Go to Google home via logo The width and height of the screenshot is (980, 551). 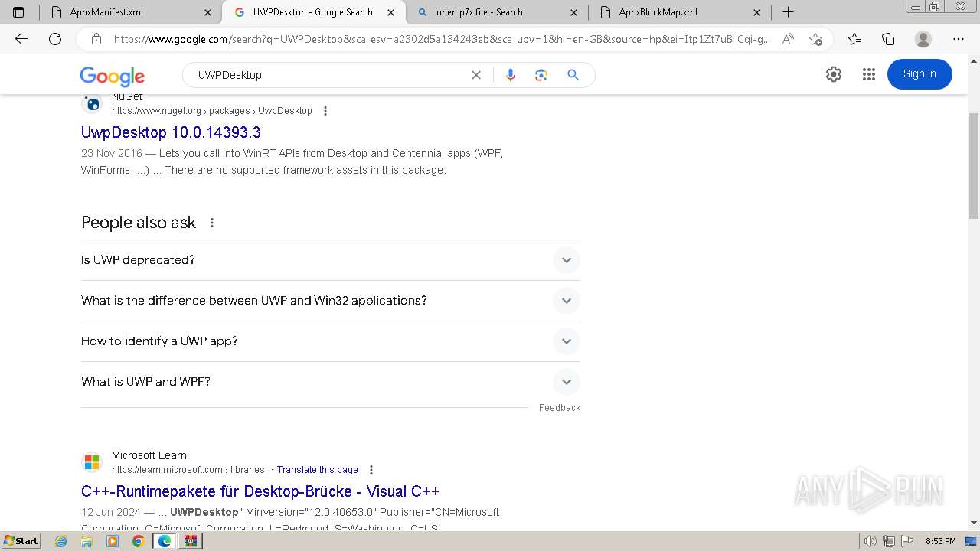(113, 76)
